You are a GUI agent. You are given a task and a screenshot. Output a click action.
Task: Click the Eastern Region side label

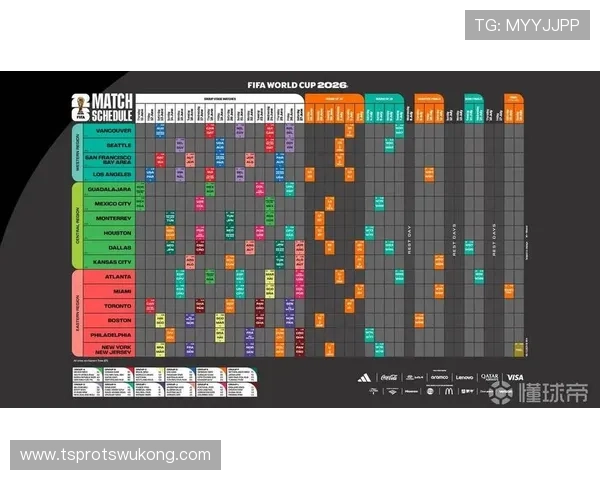click(x=78, y=313)
